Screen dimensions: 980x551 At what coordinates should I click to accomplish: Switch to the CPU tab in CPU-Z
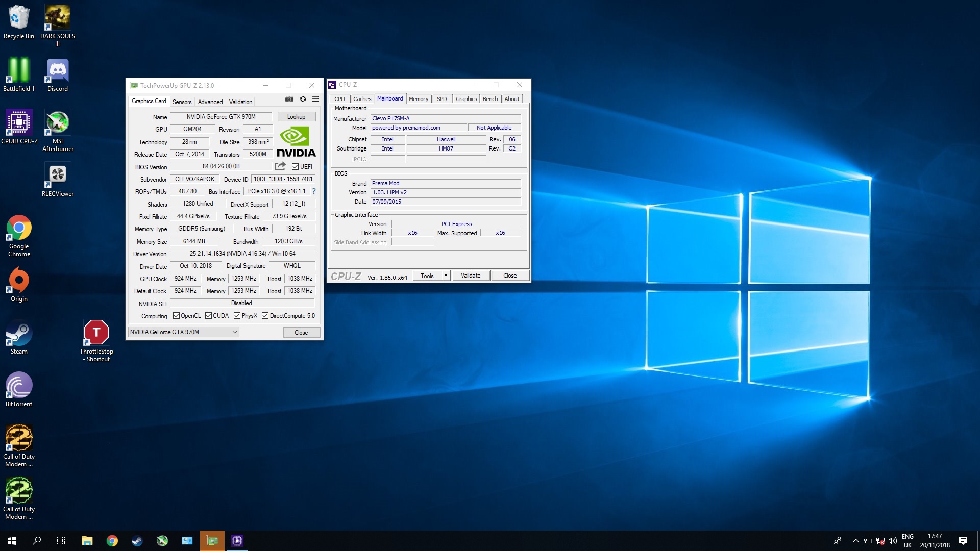click(339, 99)
